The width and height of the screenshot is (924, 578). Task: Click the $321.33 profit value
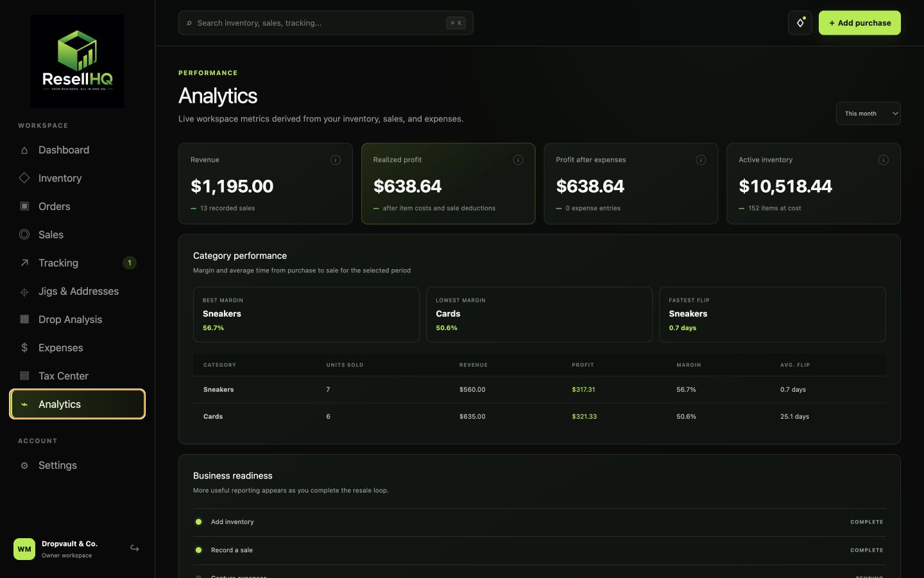(584, 417)
